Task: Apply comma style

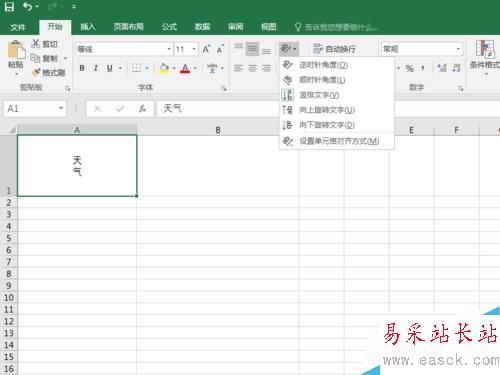Action: [423, 68]
